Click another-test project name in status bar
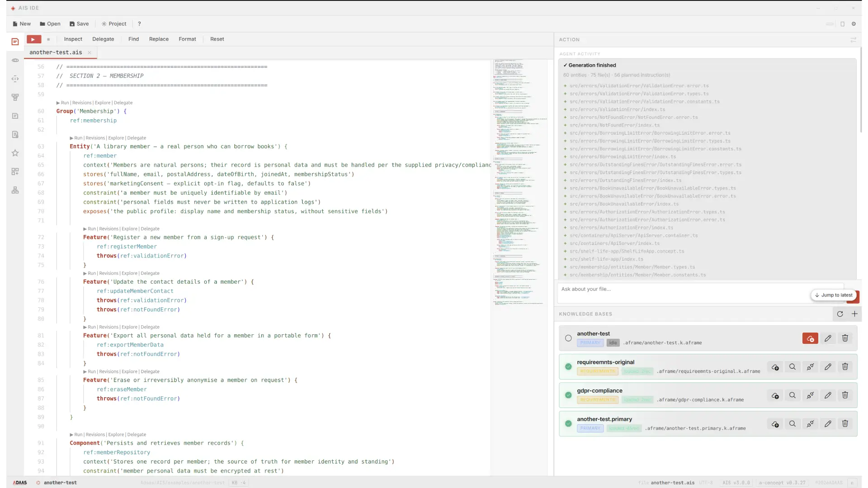Image resolution: width=868 pixels, height=488 pixels. (60, 483)
